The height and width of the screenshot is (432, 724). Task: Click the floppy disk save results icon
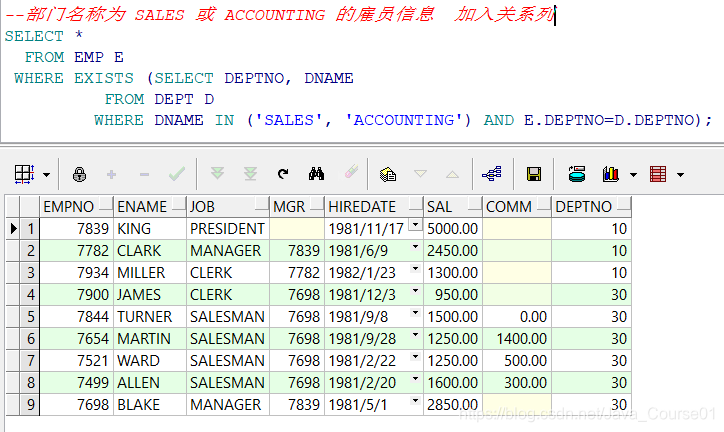coord(534,174)
